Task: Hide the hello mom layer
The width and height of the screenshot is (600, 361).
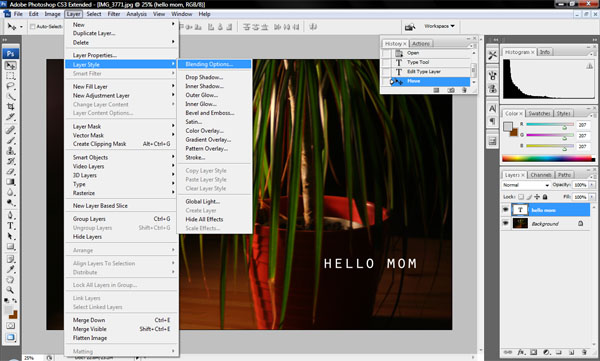Action: click(x=505, y=210)
